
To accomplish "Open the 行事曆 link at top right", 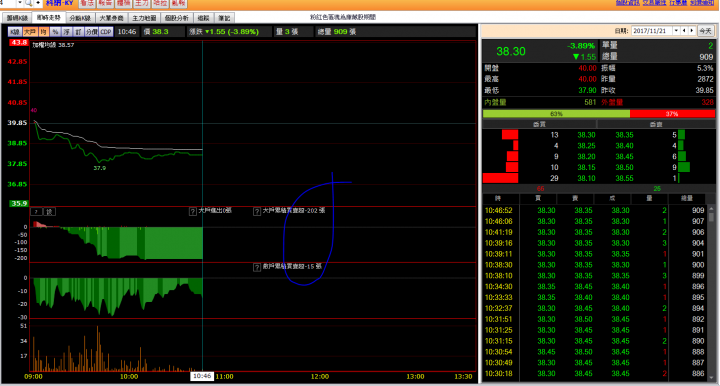I will [x=678, y=3].
